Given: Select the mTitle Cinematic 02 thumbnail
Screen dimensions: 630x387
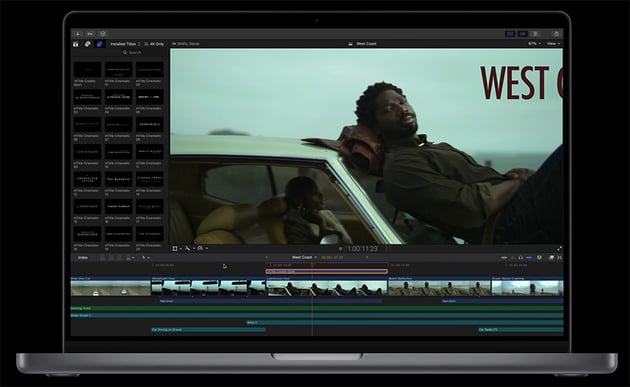Looking at the screenshot, I should 149,70.
